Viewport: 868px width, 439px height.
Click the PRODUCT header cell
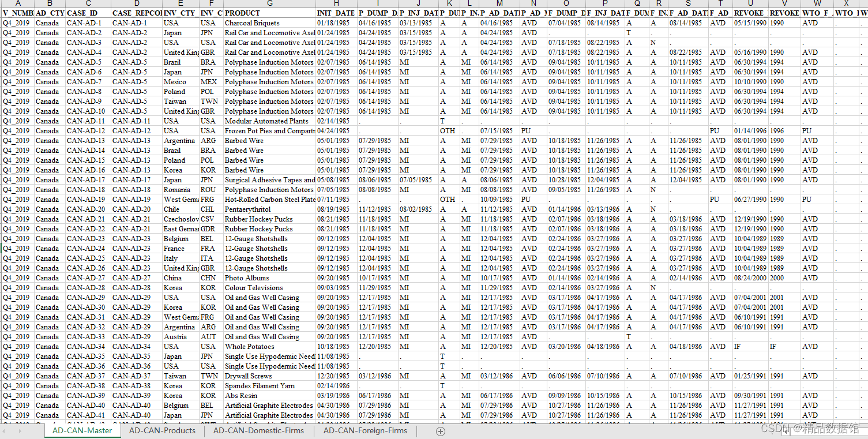(269, 13)
